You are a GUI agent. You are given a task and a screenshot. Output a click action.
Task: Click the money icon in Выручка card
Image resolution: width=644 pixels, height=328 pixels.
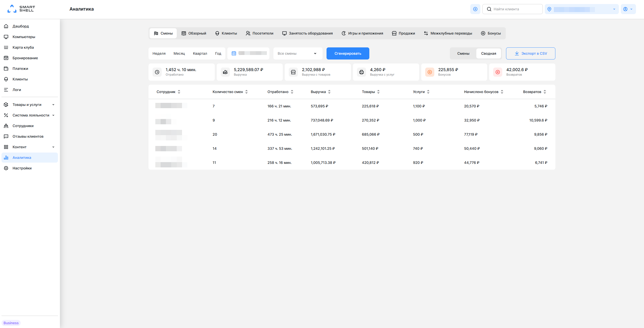point(225,72)
